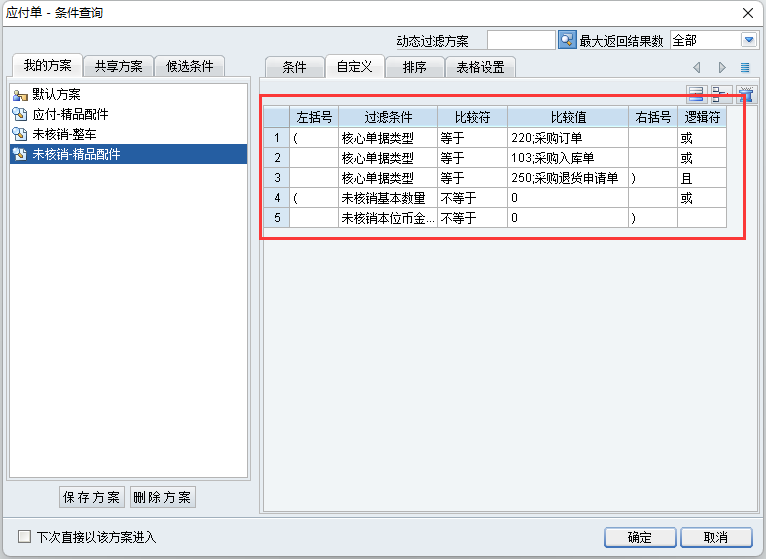Click the 逻辑符 cell in row 3

701,178
